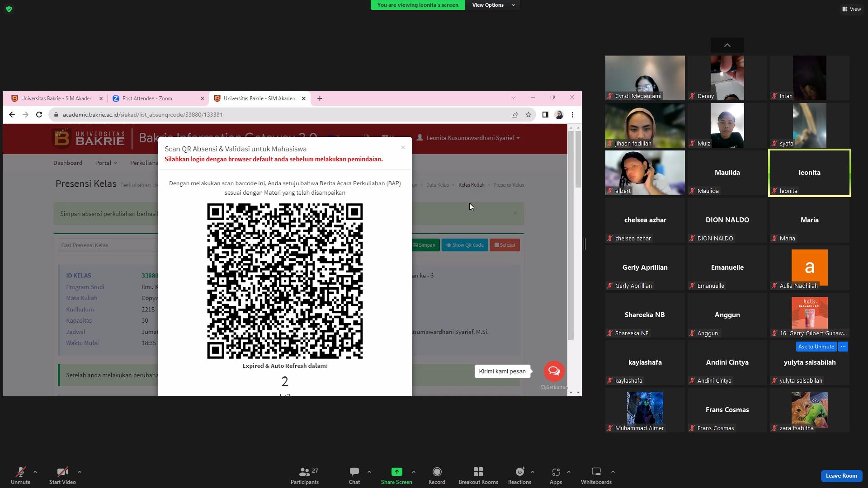Click the browser forward arrow
Viewport: 868px width, 488px height.
(x=25, y=115)
